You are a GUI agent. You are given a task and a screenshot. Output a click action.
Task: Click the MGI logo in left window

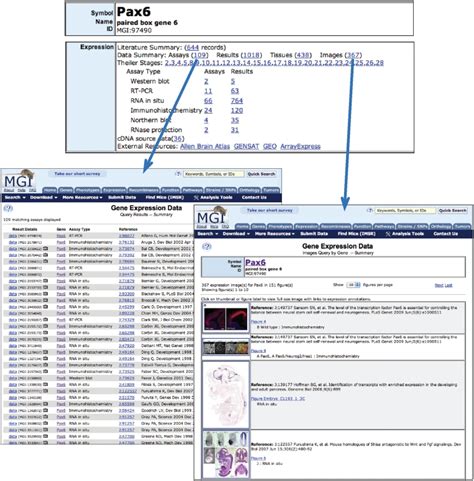coord(18,180)
